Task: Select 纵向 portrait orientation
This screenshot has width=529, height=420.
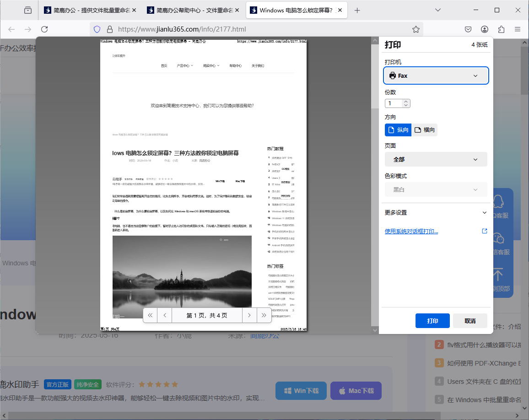Action: [x=398, y=129]
